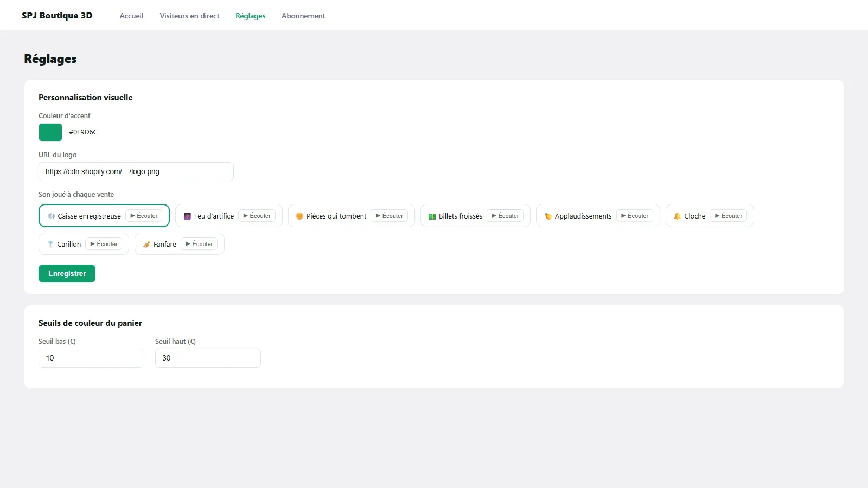Listen to the Fanfare sound
Screen dimensions: 868x488
(199, 244)
